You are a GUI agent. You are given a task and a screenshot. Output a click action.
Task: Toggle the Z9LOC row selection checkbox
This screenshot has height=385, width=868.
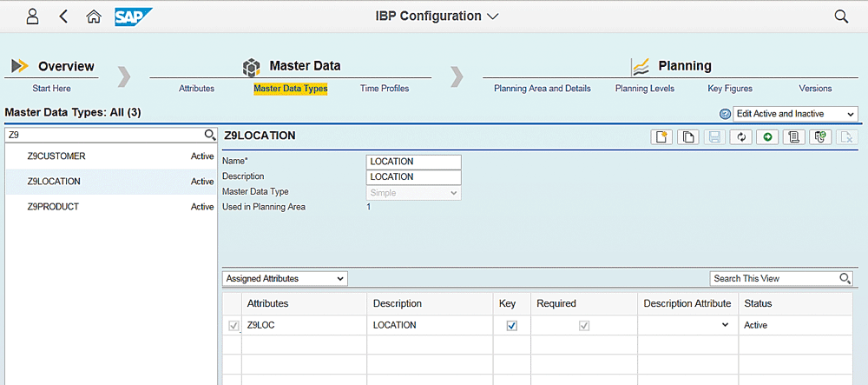click(x=233, y=326)
